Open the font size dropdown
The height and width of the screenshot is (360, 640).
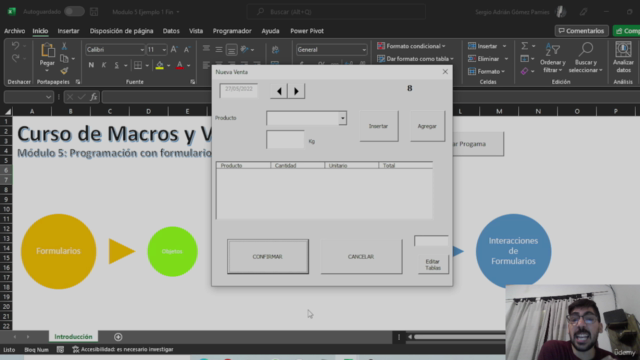(x=164, y=50)
